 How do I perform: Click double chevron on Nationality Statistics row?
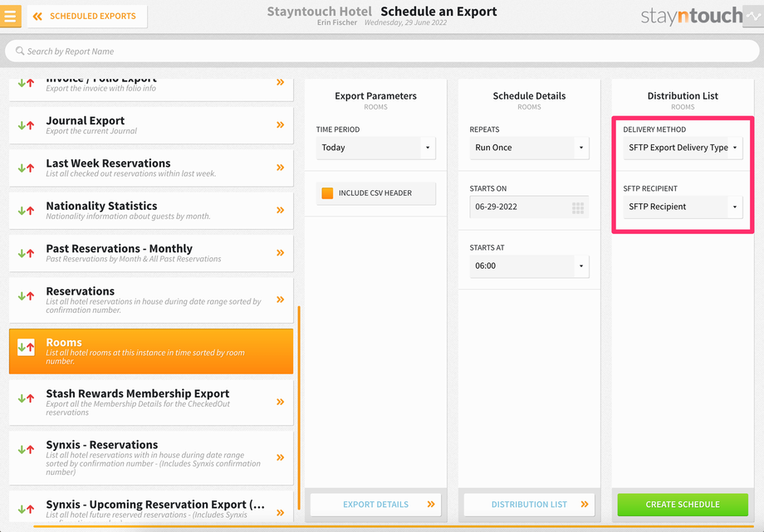click(x=280, y=210)
